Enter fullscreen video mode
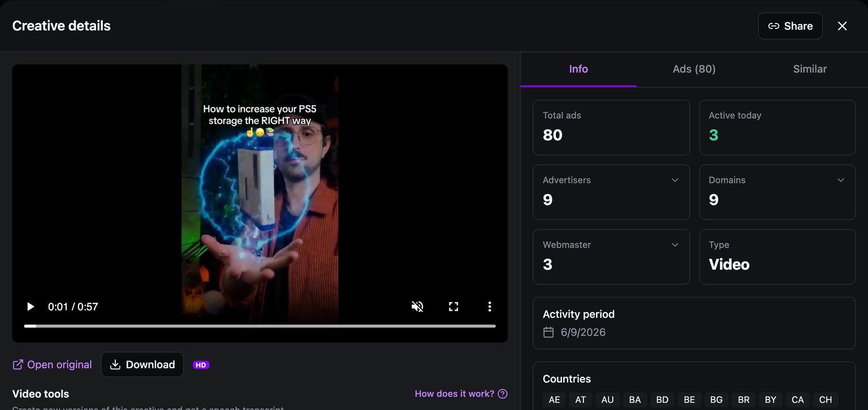 pyautogui.click(x=453, y=307)
